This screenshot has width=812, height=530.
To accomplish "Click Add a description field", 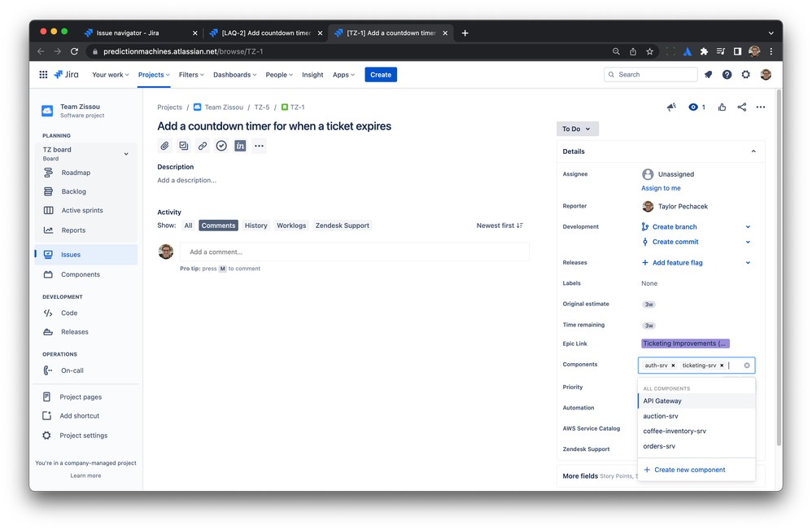I will tap(187, 180).
